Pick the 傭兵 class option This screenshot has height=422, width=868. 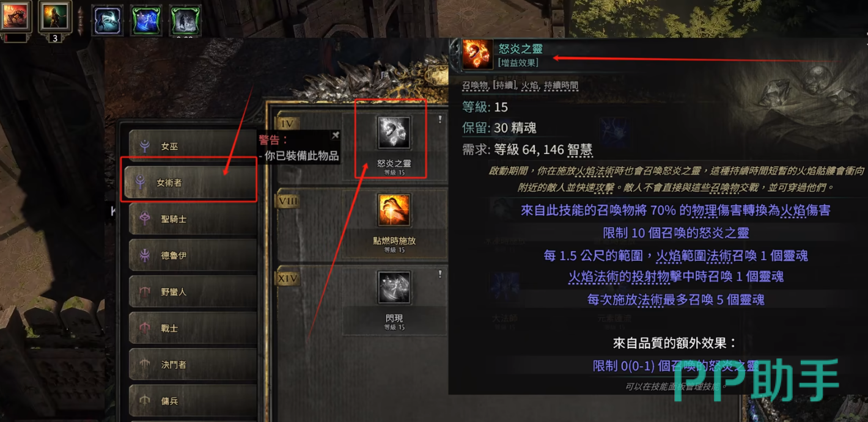(193, 401)
